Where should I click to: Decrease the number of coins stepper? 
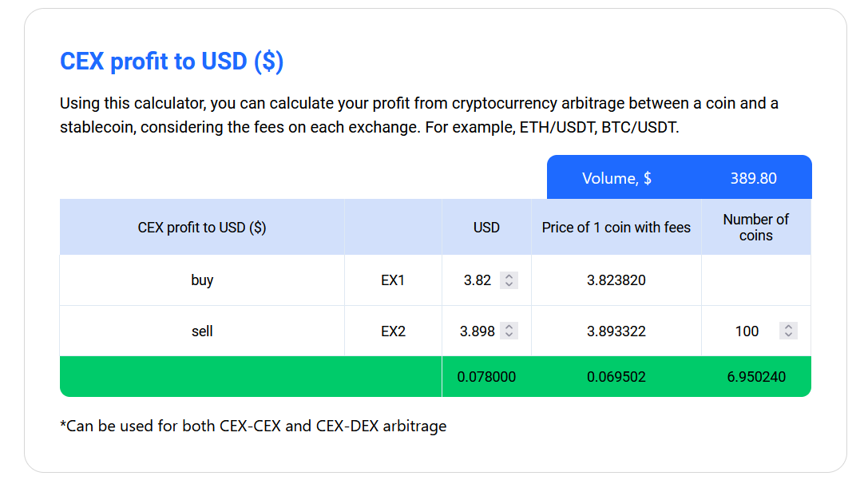click(788, 335)
